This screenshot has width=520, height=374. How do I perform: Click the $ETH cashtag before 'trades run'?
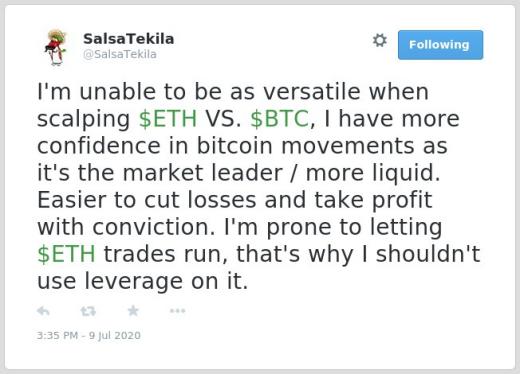66,254
